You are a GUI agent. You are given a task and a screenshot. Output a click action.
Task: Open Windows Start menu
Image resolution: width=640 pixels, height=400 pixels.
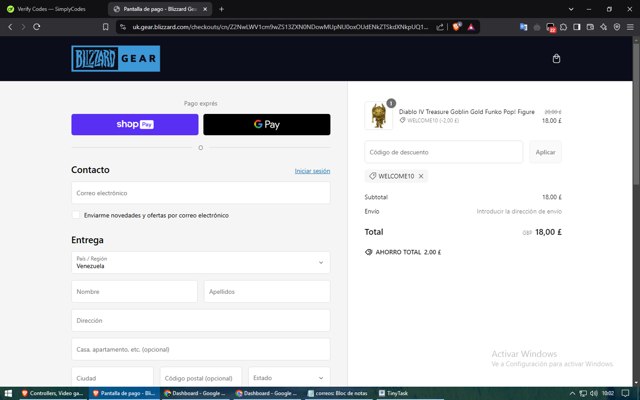pos(8,393)
